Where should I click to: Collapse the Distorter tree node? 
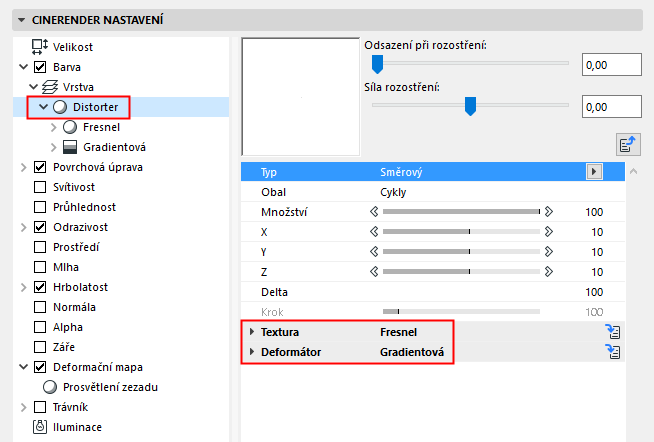pyautogui.click(x=43, y=107)
